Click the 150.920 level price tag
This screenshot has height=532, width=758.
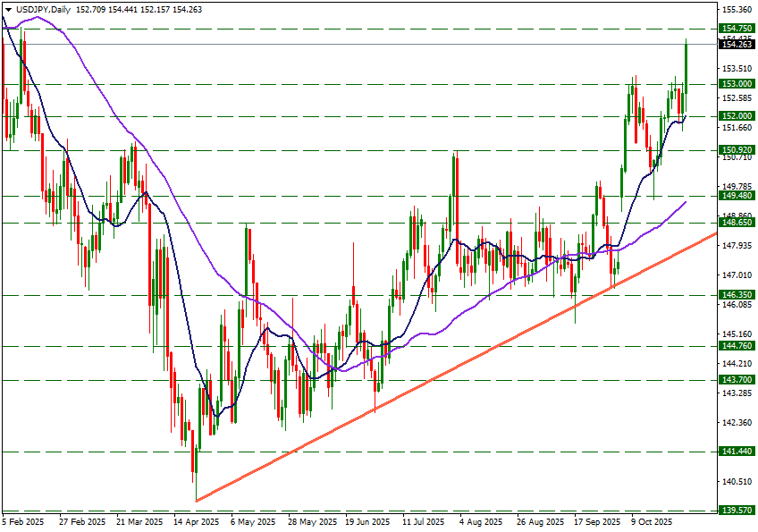(737, 150)
